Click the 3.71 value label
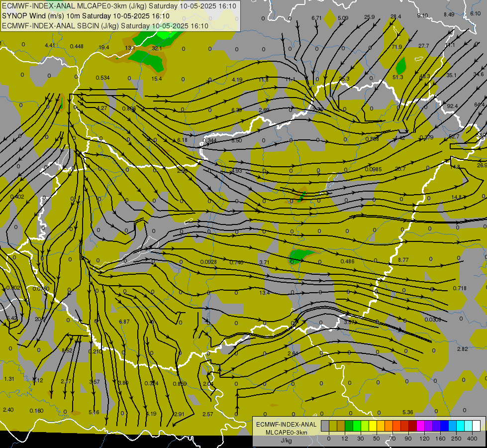The image size is (487, 448). 264,262
